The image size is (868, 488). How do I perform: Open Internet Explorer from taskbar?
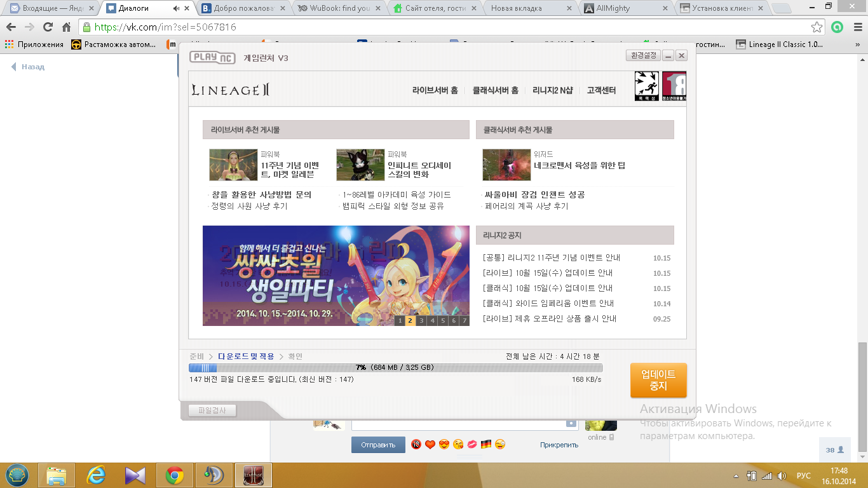96,475
